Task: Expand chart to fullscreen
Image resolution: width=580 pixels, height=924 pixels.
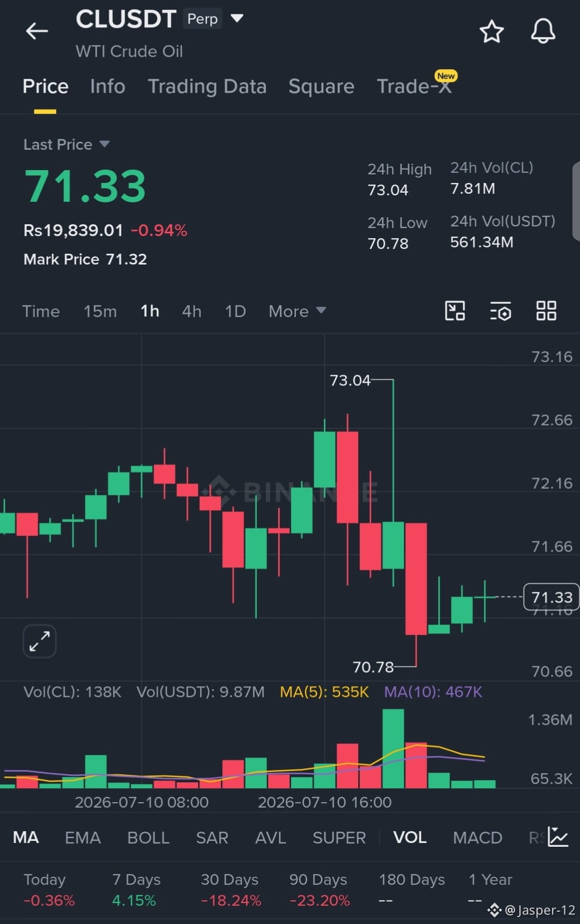Action: (x=40, y=641)
